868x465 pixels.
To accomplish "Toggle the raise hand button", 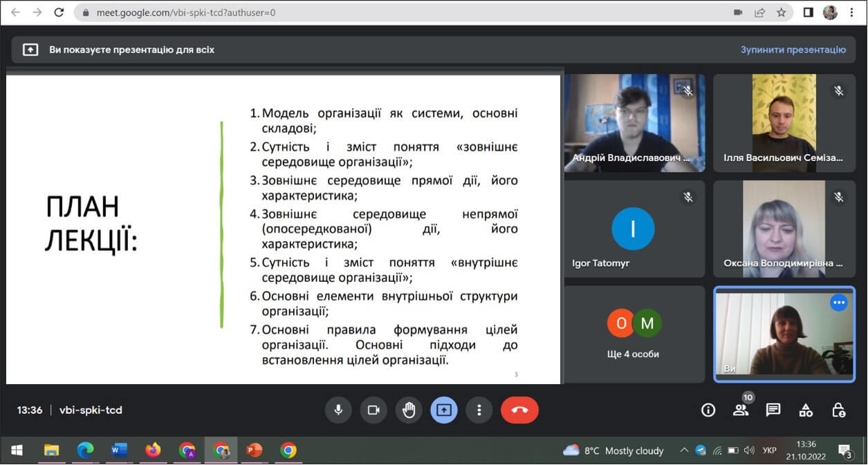I will tap(409, 410).
